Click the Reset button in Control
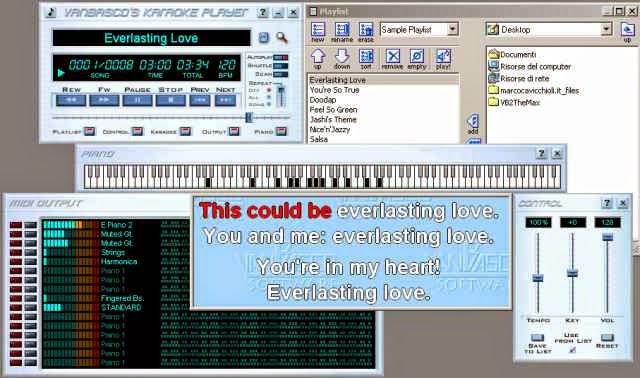Viewport: 640px width, 378px height. coord(607,337)
